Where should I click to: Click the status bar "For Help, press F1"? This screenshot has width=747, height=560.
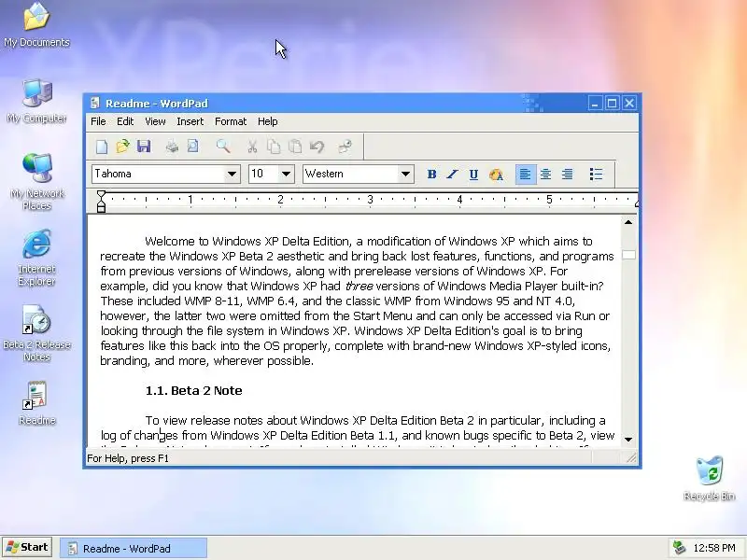pyautogui.click(x=128, y=458)
